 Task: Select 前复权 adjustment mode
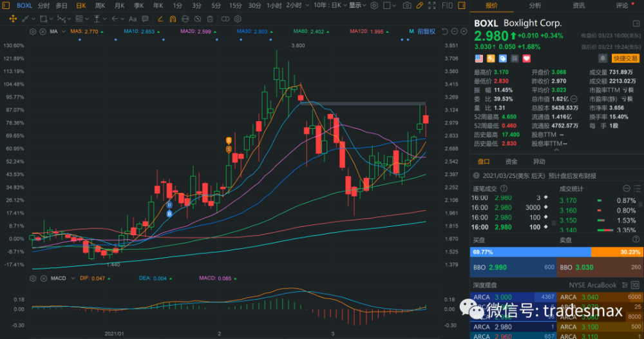(426, 32)
